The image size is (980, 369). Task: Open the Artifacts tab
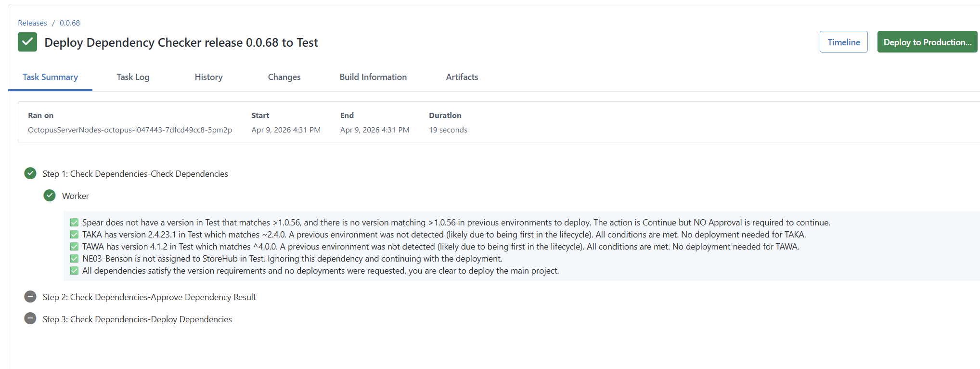click(x=462, y=77)
